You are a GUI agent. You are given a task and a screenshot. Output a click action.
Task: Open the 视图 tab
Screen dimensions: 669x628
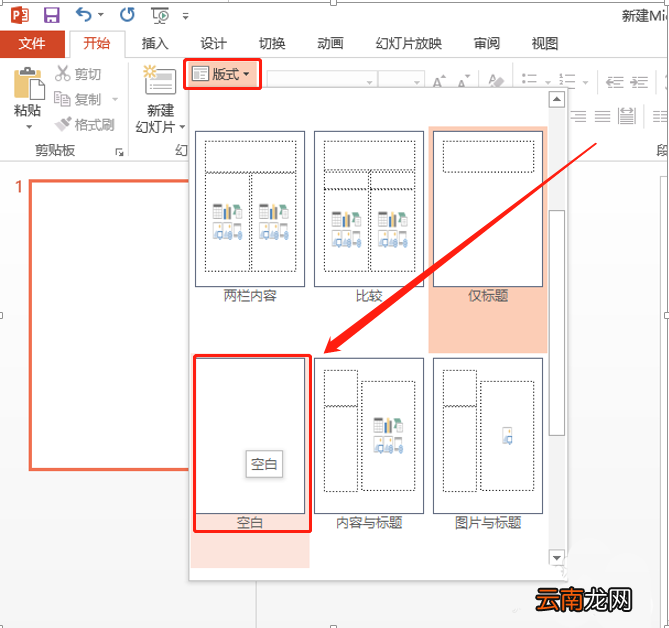click(545, 44)
